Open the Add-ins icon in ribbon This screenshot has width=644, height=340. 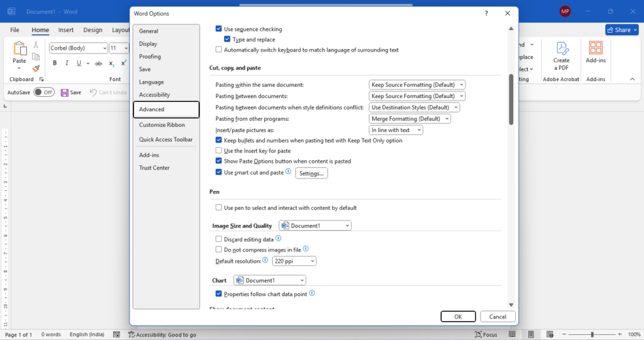coord(596,48)
